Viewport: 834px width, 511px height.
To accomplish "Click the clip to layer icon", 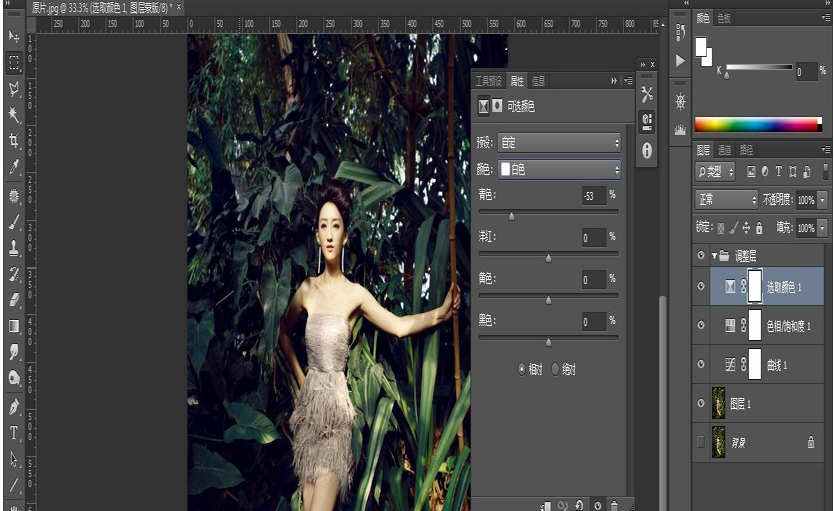I will [546, 506].
